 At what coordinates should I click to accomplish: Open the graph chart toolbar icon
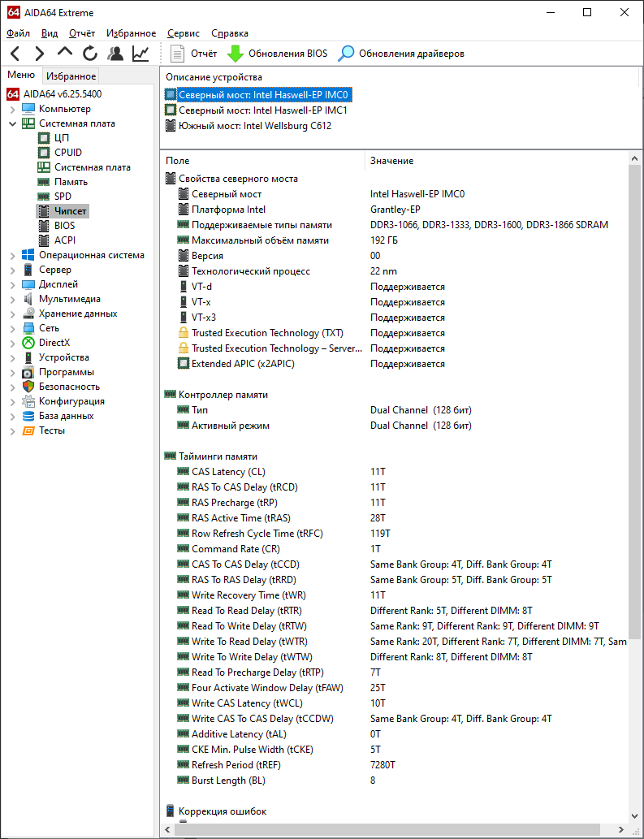[x=140, y=54]
